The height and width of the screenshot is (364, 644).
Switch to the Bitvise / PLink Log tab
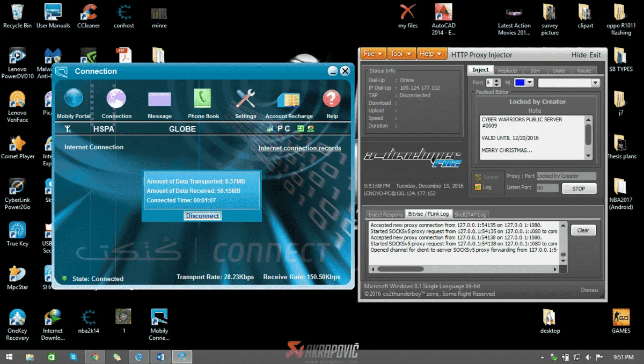[x=428, y=214]
